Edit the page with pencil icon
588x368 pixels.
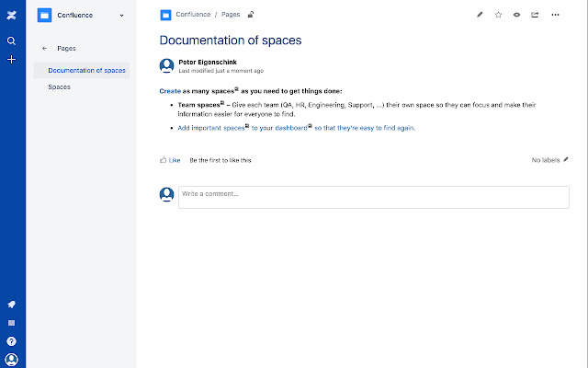(x=480, y=15)
